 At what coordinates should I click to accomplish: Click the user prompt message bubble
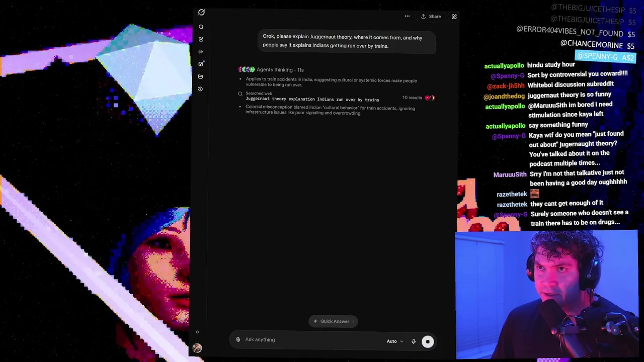pos(346,42)
